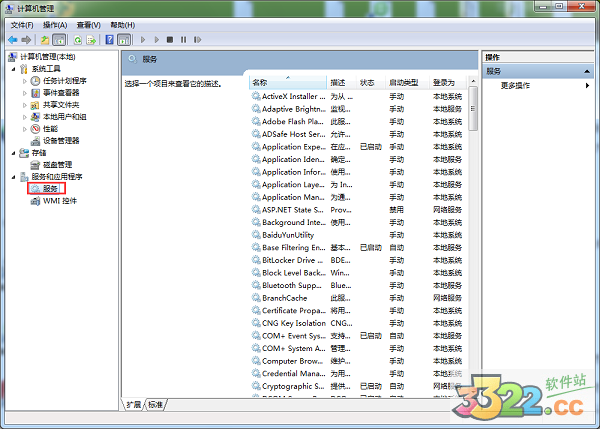Open the 帮助(H) menu
The image size is (600, 429).
pyautogui.click(x=122, y=25)
